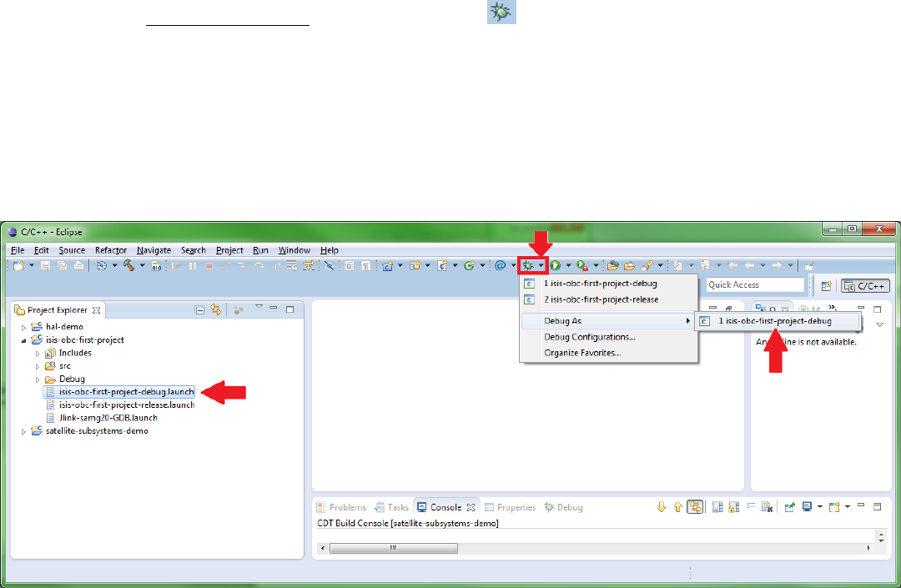The image size is (901, 588).
Task: Expand the src folder
Action: point(38,366)
